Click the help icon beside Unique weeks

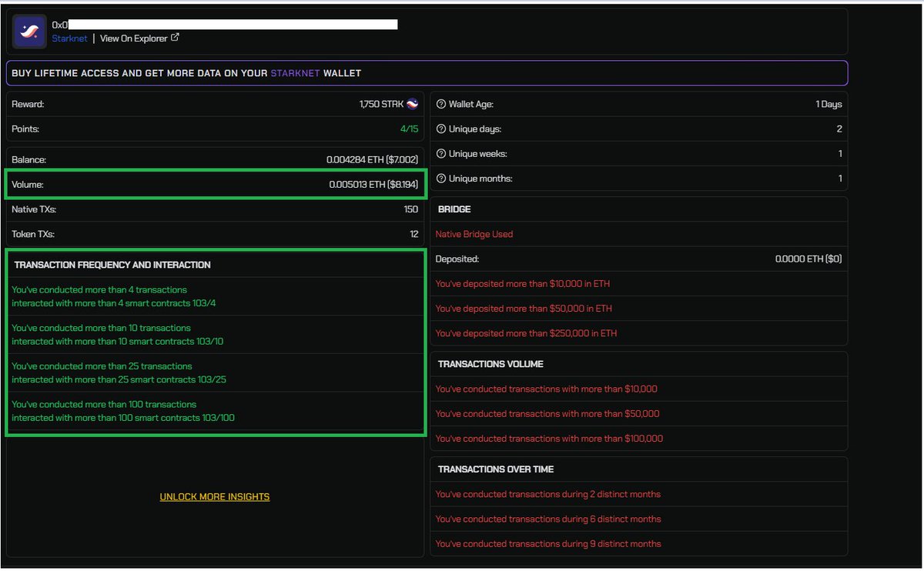click(x=441, y=154)
